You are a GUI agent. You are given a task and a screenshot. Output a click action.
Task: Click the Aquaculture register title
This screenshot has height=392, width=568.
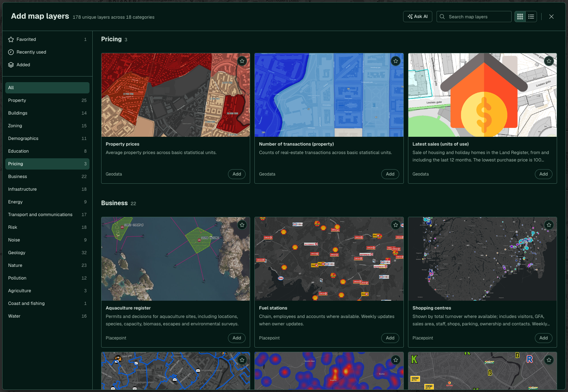click(x=128, y=308)
